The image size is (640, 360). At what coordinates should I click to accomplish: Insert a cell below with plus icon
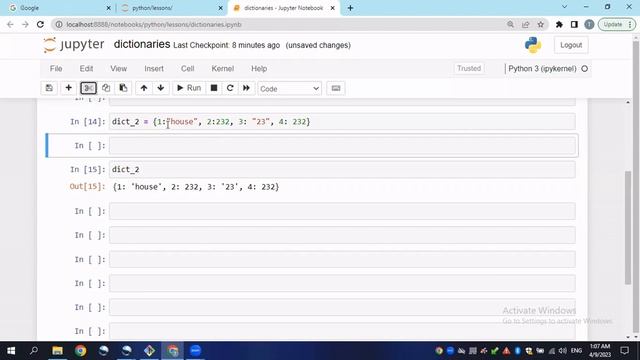(x=69, y=88)
